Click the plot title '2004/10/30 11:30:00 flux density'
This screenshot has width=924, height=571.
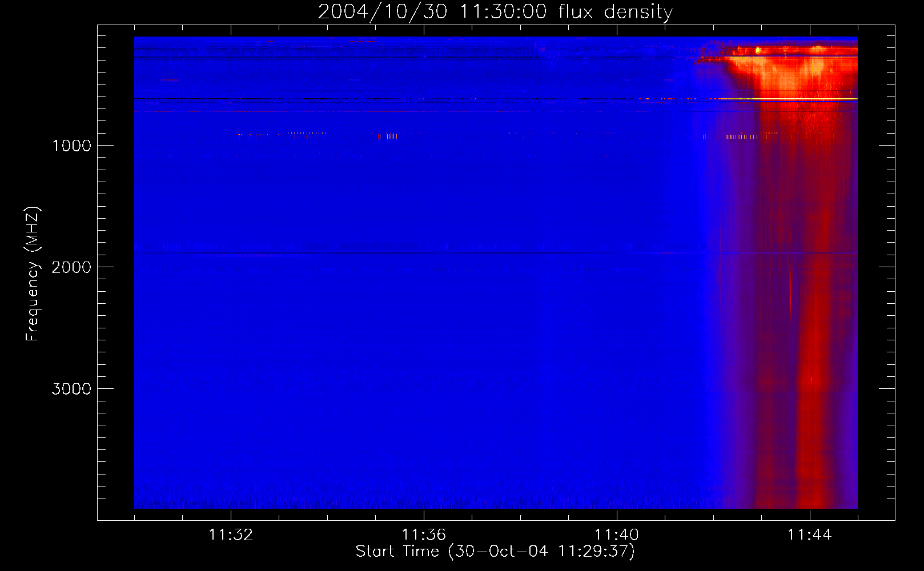(495, 12)
